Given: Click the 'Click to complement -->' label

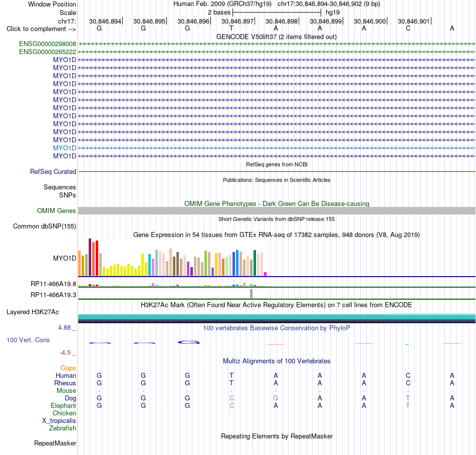Looking at the screenshot, I should [41, 29].
